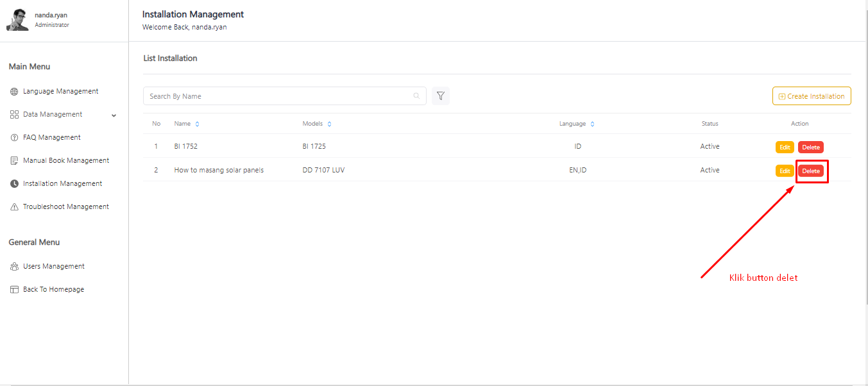Click the Users Management people icon
This screenshot has width=868, height=386.
tap(14, 267)
